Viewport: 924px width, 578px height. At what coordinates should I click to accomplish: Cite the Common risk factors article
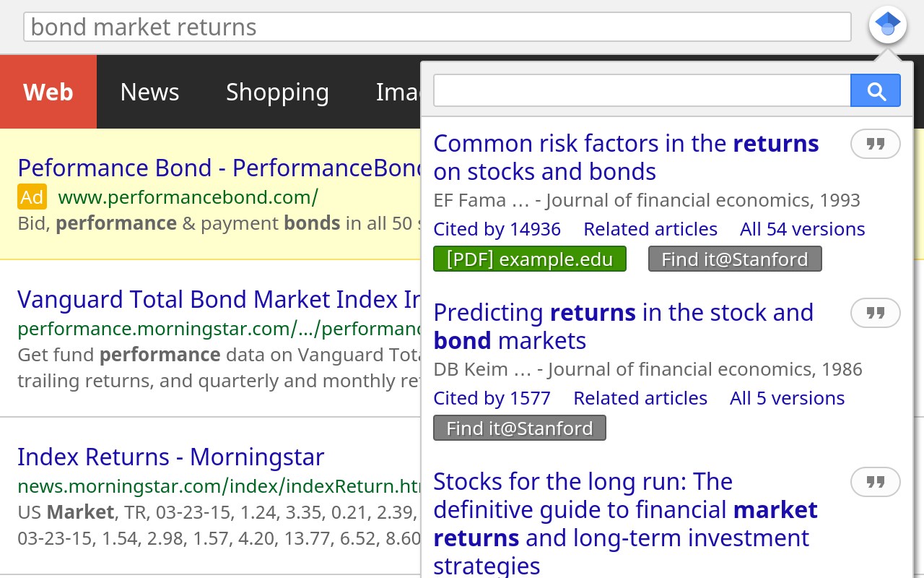(x=876, y=144)
